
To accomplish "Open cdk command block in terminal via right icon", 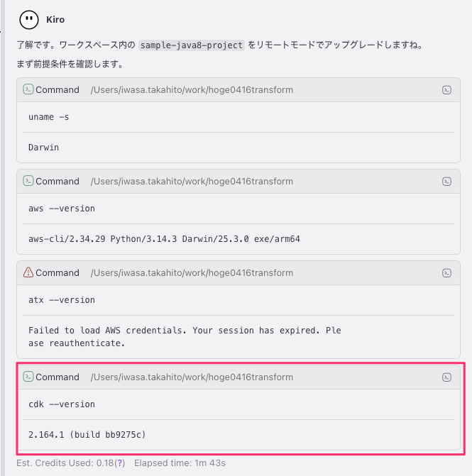I will pyautogui.click(x=446, y=377).
